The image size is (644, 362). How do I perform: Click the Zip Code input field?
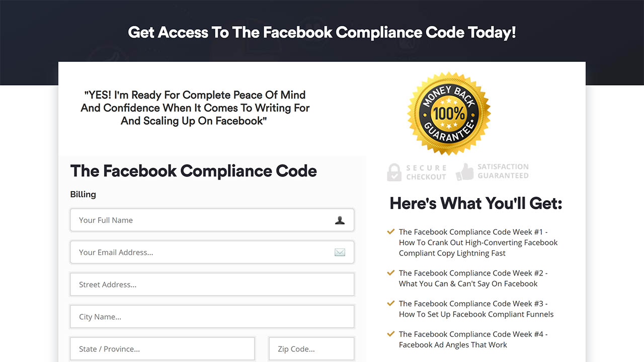pyautogui.click(x=311, y=349)
